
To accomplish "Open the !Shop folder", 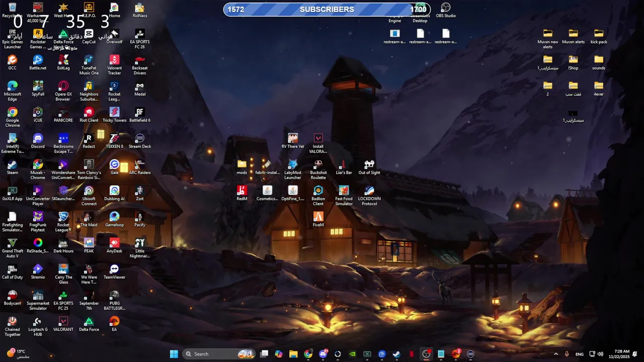I will (573, 62).
